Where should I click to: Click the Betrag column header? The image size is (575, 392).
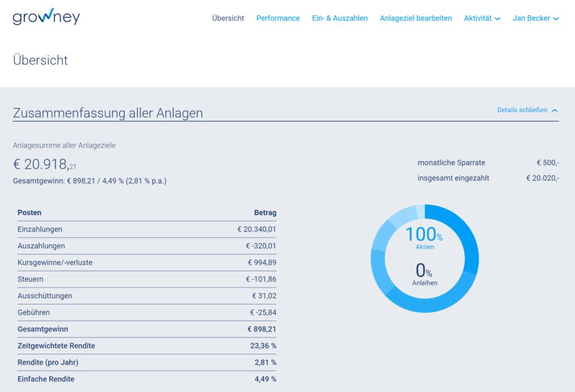click(x=265, y=213)
